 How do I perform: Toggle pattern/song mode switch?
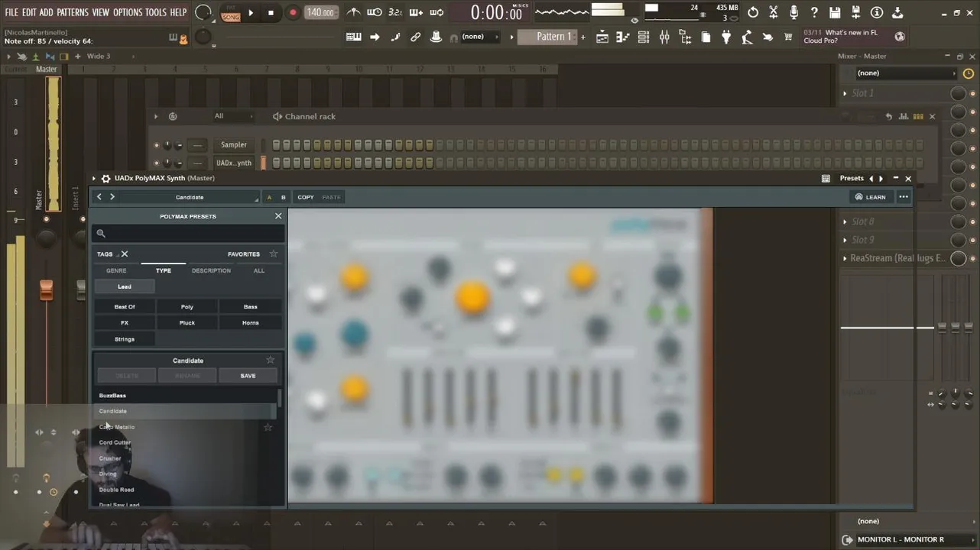point(231,13)
